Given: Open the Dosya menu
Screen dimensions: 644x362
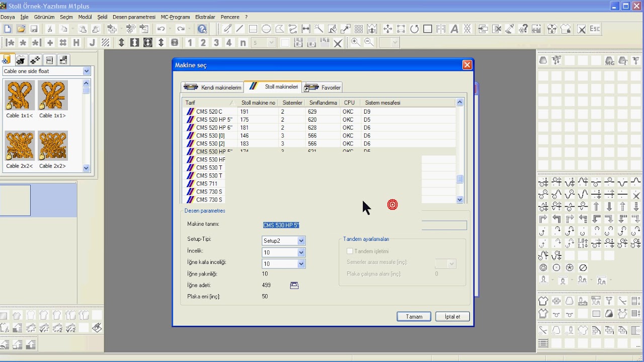Looking at the screenshot, I should point(8,17).
